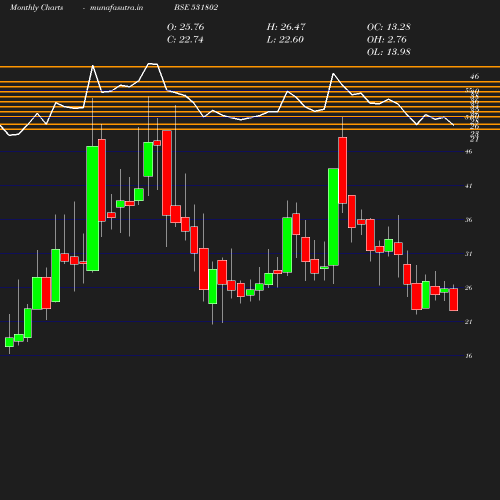Click the 'Monthly Charts' title text
This screenshot has height=500, width=500.
coord(37,7)
